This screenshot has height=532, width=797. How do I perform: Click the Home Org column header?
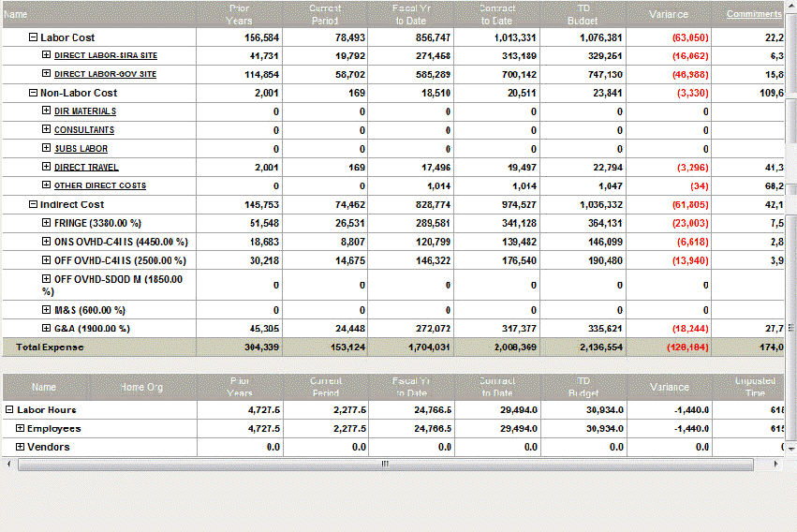point(141,387)
